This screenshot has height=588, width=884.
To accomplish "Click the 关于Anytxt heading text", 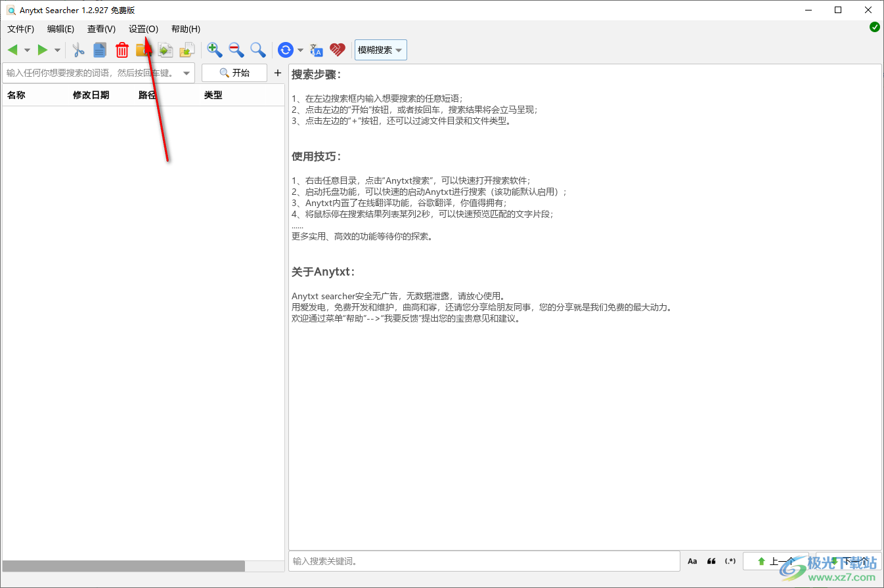I will 323,272.
